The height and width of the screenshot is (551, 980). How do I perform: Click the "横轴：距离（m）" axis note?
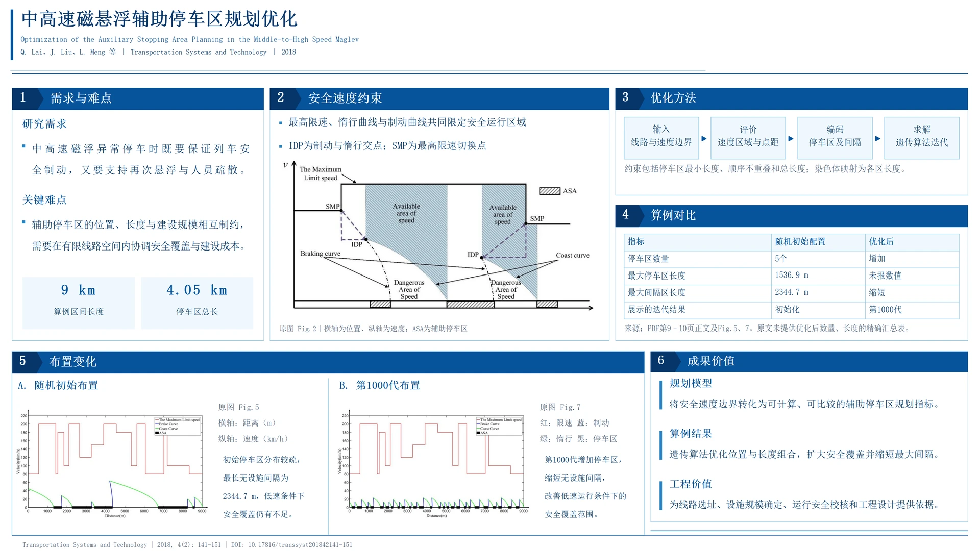[x=247, y=423]
